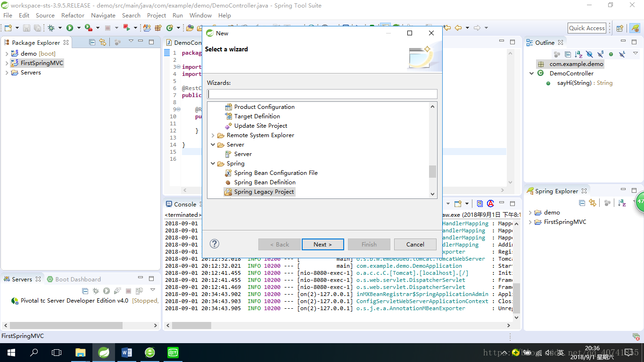Screen dimensions: 644x362
Task: Open the File menu
Action: (8, 16)
